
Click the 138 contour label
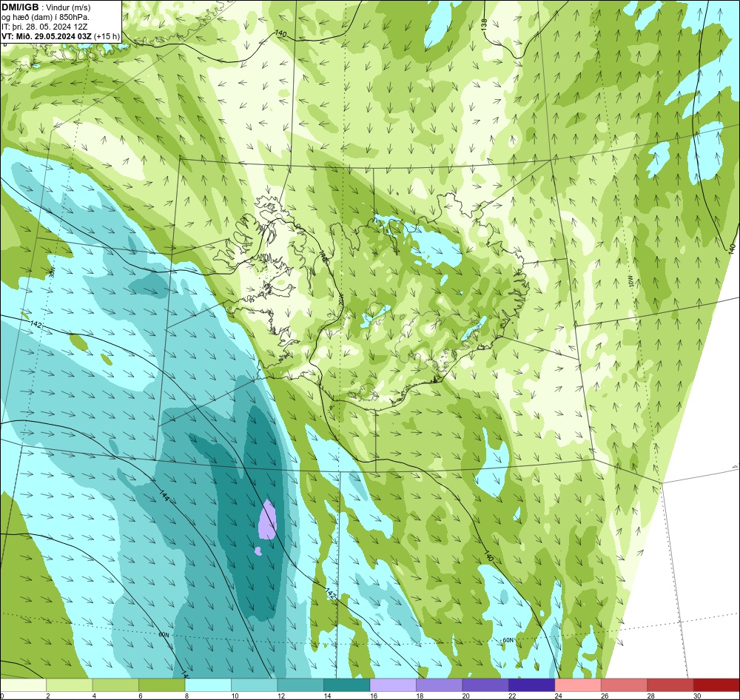[484, 25]
